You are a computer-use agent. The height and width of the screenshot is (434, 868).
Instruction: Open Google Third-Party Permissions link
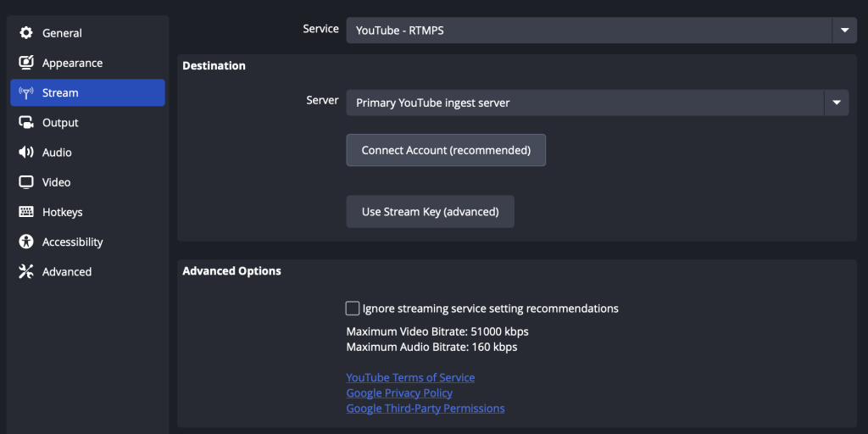[x=425, y=409]
